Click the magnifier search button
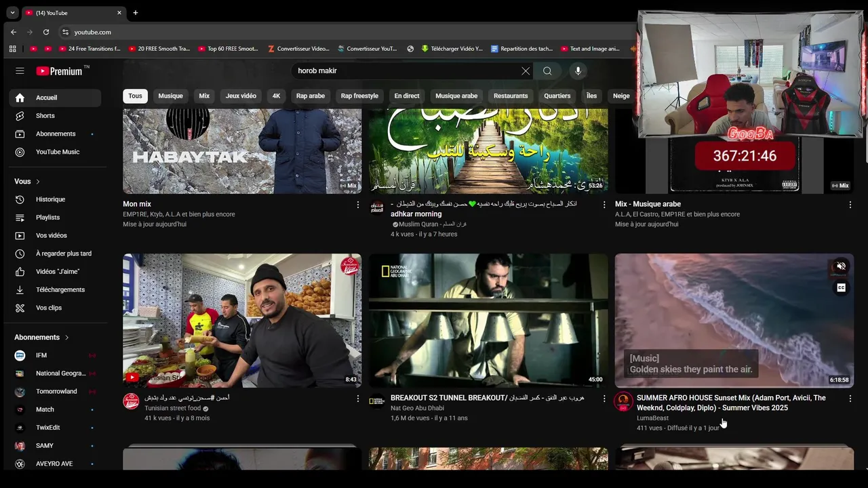Viewport: 868px width, 488px height. click(x=547, y=70)
